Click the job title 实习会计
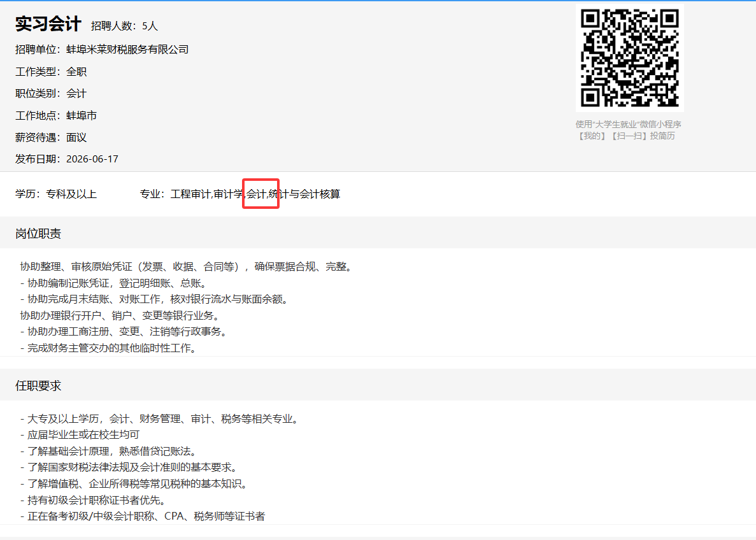 coord(48,24)
